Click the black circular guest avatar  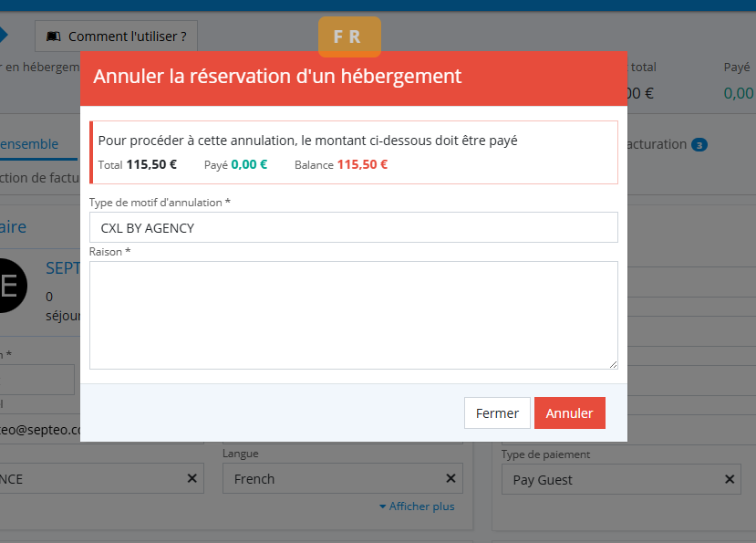9,284
